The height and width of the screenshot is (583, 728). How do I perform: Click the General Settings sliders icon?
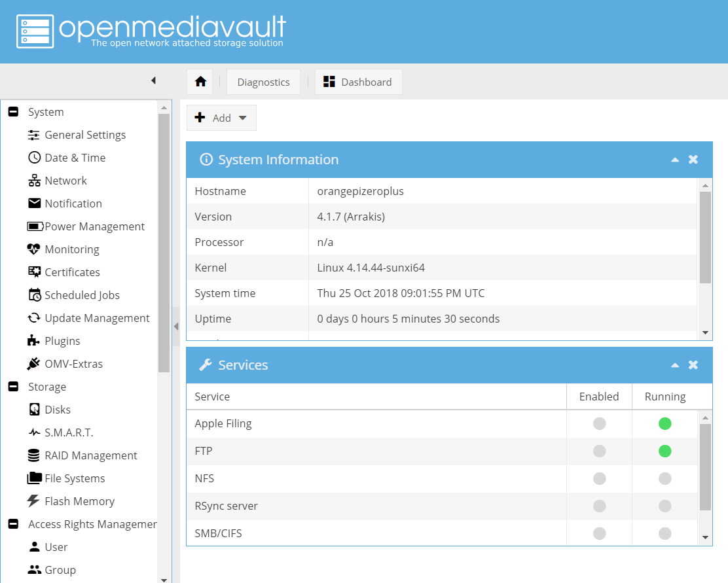(34, 135)
